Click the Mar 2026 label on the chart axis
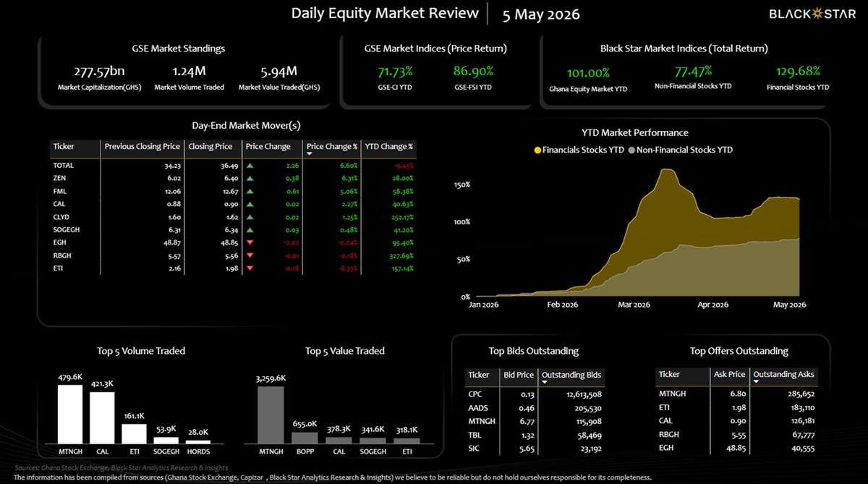 coord(634,305)
